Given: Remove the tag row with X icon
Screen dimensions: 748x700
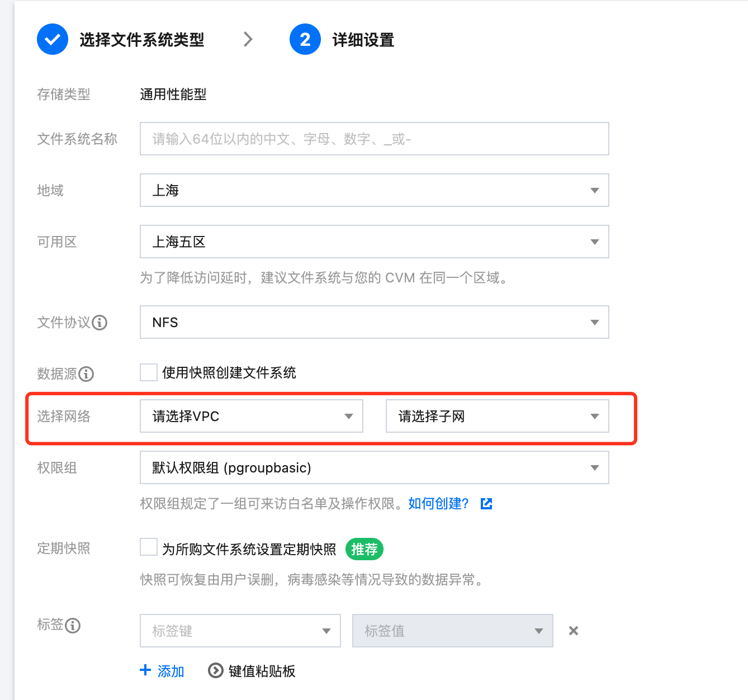Looking at the screenshot, I should point(574,631).
